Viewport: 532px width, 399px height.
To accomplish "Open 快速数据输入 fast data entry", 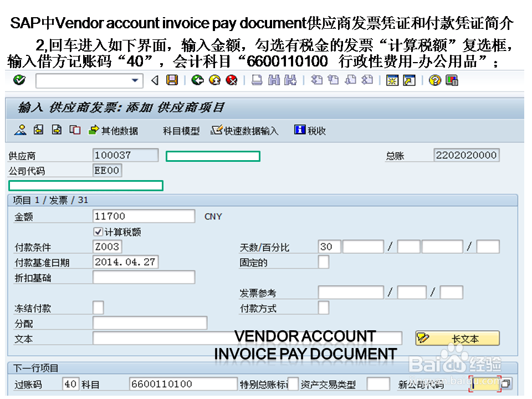I will tap(244, 131).
